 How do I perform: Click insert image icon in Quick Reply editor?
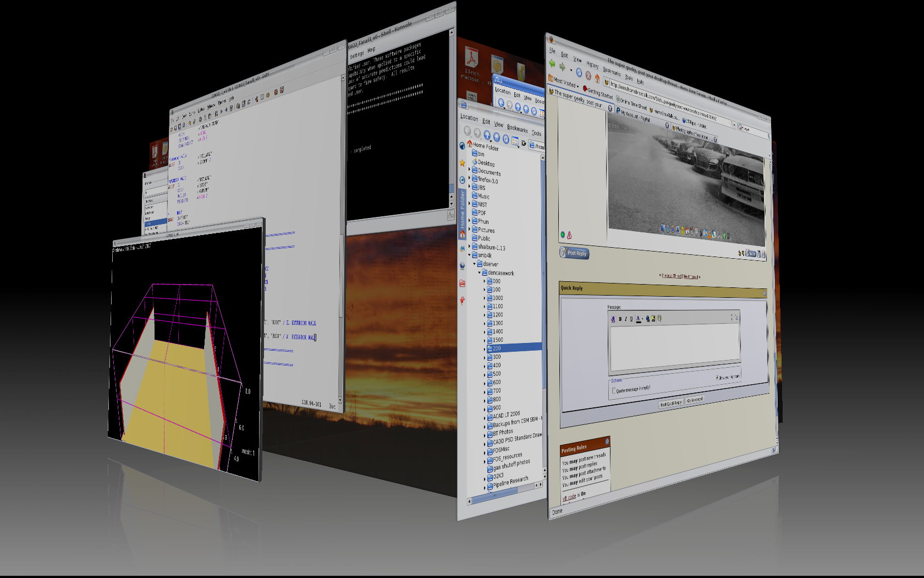(x=653, y=318)
